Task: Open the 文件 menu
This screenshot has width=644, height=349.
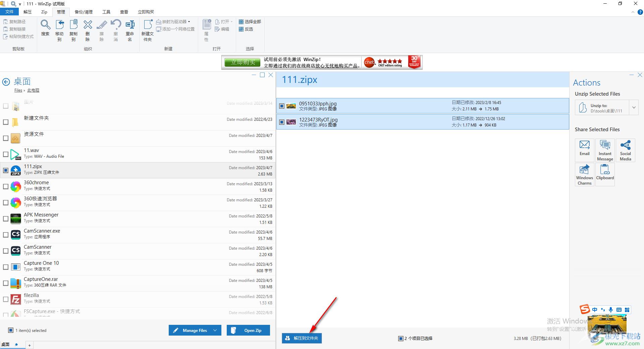Action: click(x=9, y=12)
